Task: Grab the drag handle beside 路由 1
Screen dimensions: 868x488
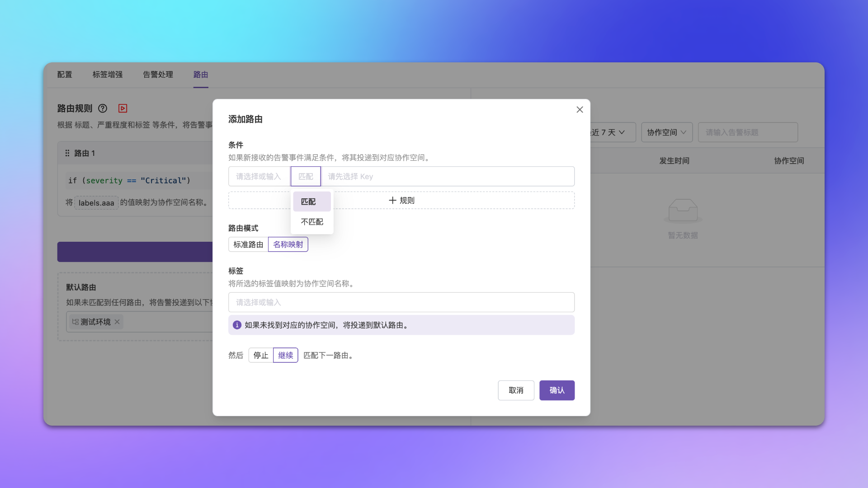Action: coord(67,153)
